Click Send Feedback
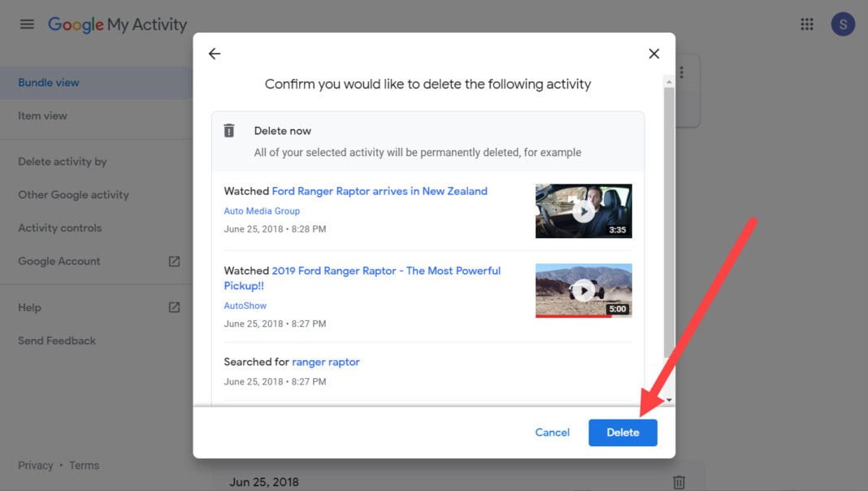Viewport: 868px width, 491px height. pyautogui.click(x=56, y=341)
